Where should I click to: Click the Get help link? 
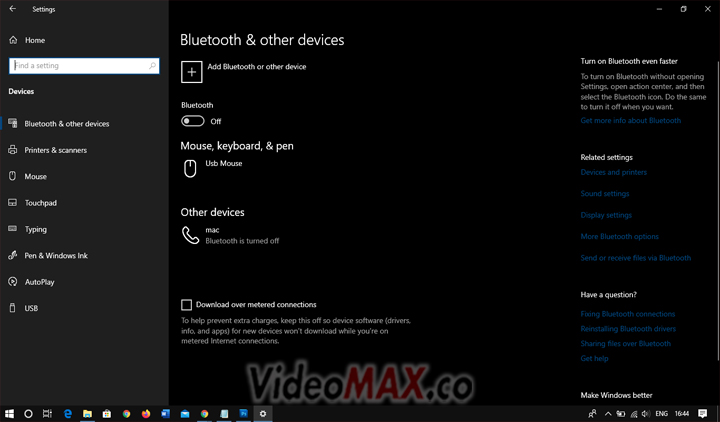pyautogui.click(x=594, y=359)
